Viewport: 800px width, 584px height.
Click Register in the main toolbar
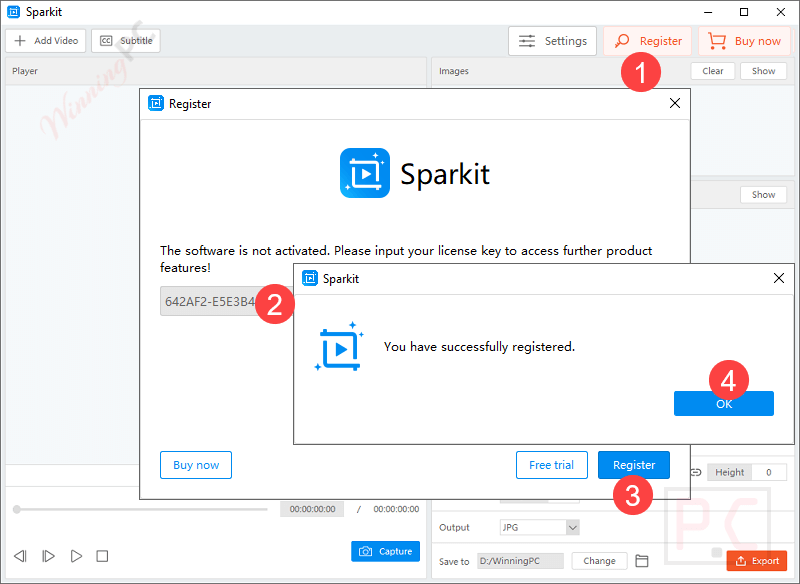click(x=647, y=41)
